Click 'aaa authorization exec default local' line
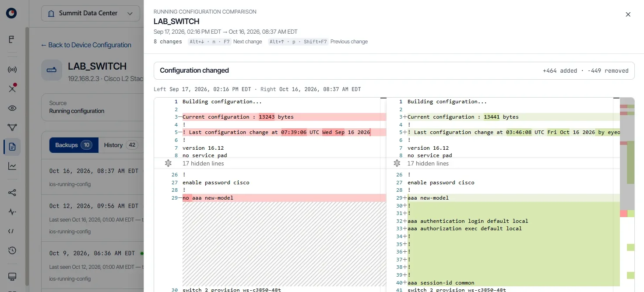 click(x=465, y=229)
